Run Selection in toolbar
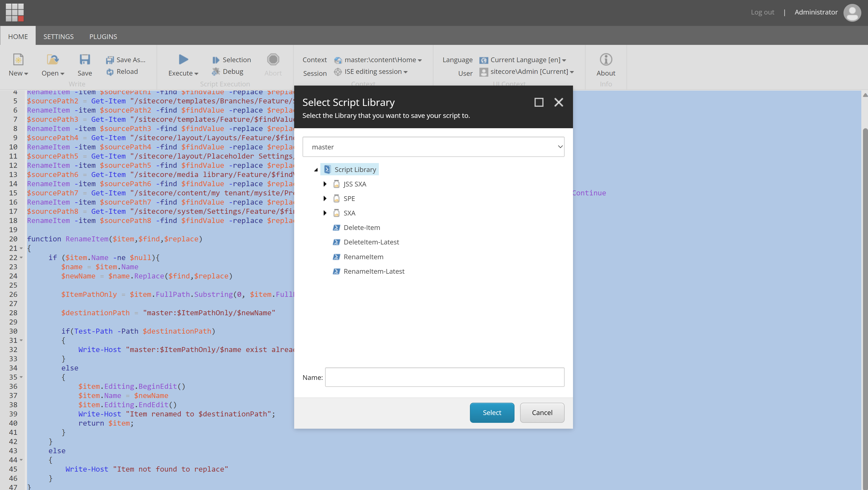The width and height of the screenshot is (868, 490). [x=232, y=60]
